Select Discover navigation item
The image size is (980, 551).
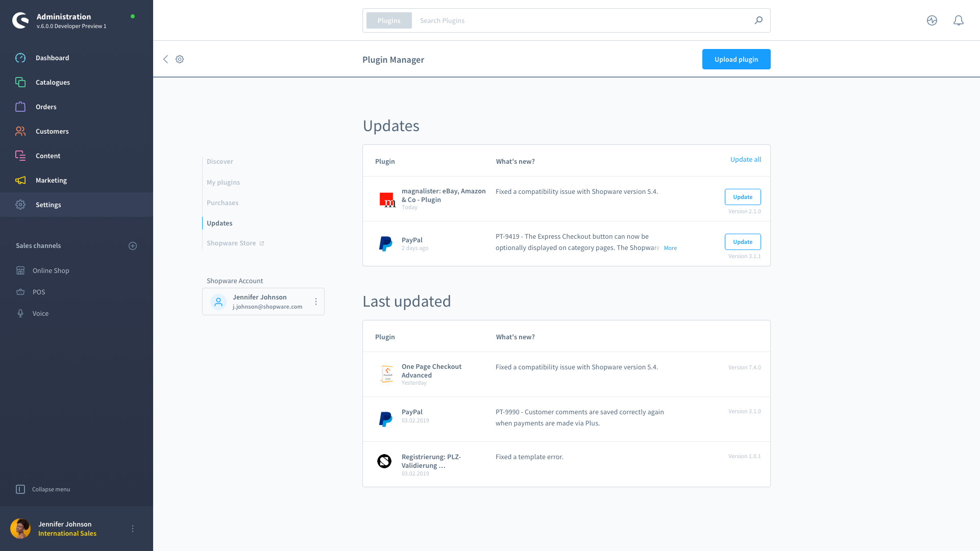pos(220,161)
